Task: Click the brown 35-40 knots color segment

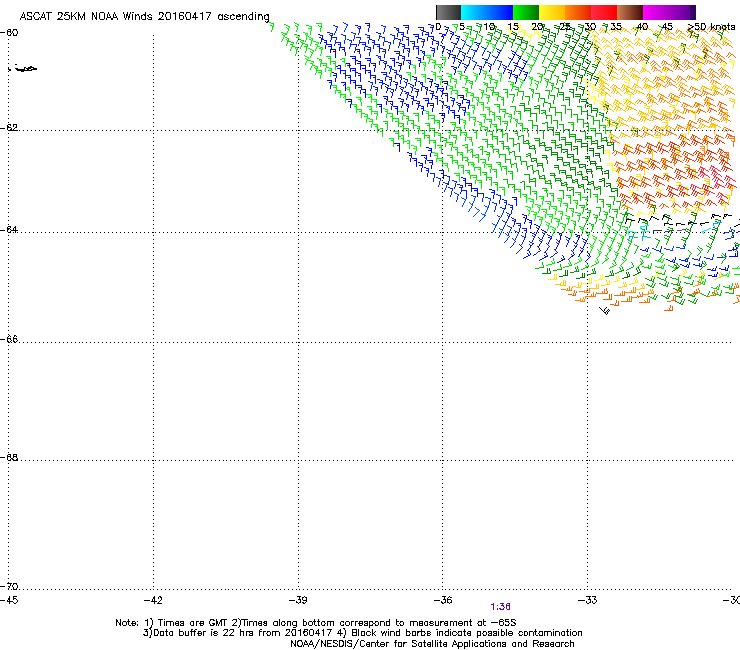Action: click(630, 12)
